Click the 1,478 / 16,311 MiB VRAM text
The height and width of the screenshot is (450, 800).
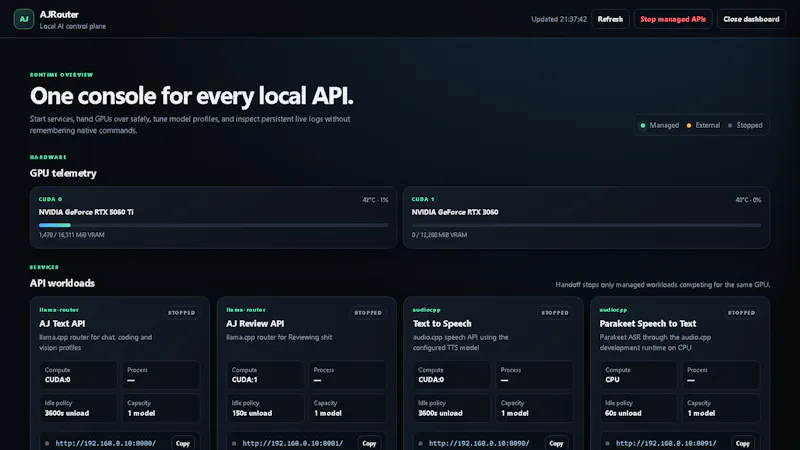[71, 235]
